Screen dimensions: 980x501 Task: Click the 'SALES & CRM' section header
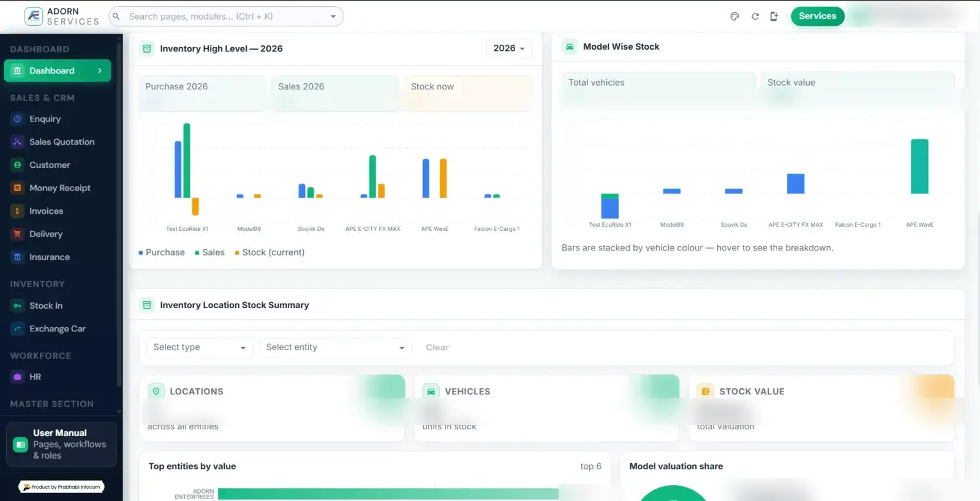[42, 98]
